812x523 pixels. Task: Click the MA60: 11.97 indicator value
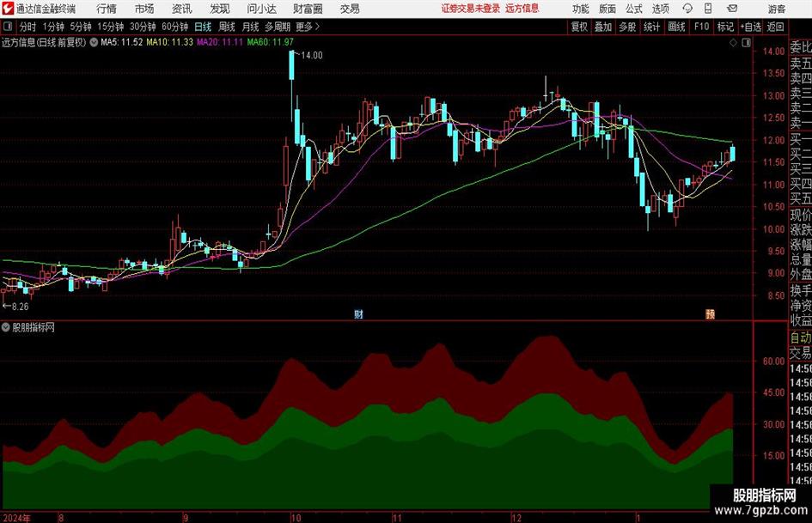pyautogui.click(x=271, y=42)
